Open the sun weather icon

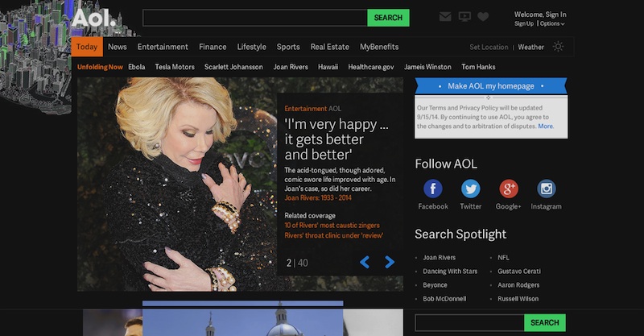(558, 47)
